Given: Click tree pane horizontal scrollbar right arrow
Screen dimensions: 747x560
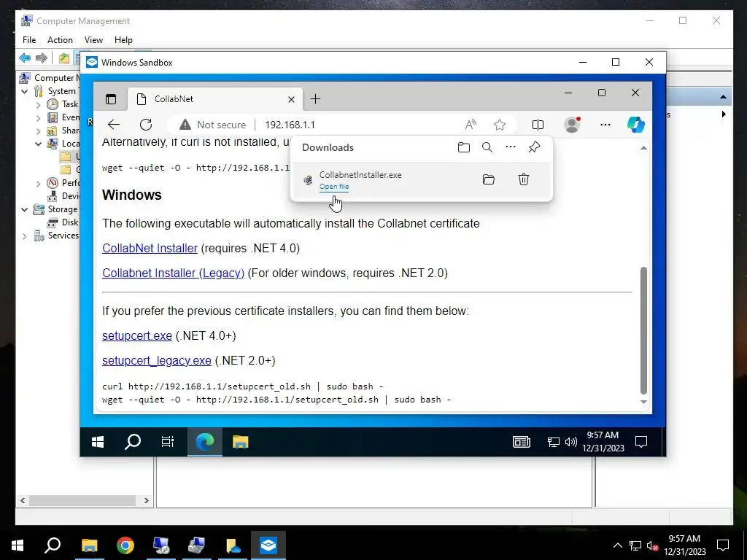Looking at the screenshot, I should pos(146,500).
